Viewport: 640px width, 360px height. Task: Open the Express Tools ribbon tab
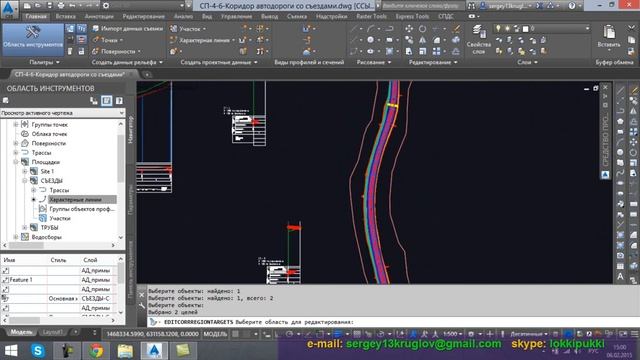tap(412, 16)
